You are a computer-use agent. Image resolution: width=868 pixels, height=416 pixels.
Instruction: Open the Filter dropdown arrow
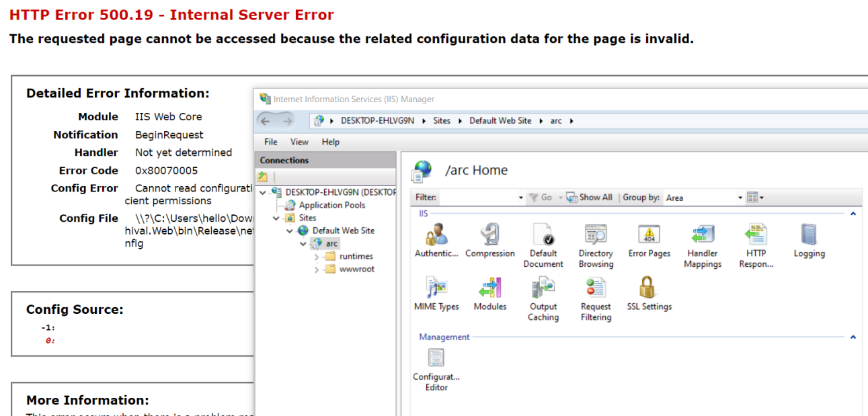(x=521, y=198)
